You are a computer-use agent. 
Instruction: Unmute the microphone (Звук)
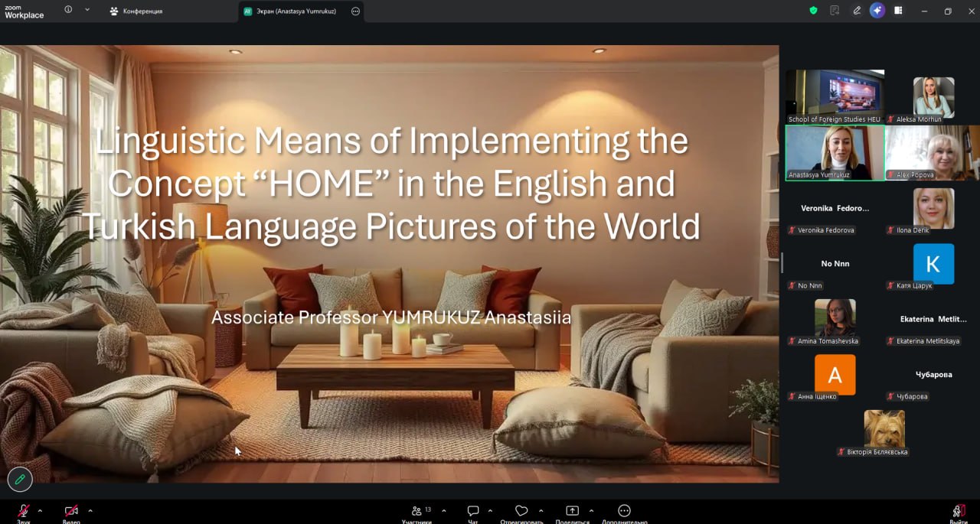tap(24, 512)
